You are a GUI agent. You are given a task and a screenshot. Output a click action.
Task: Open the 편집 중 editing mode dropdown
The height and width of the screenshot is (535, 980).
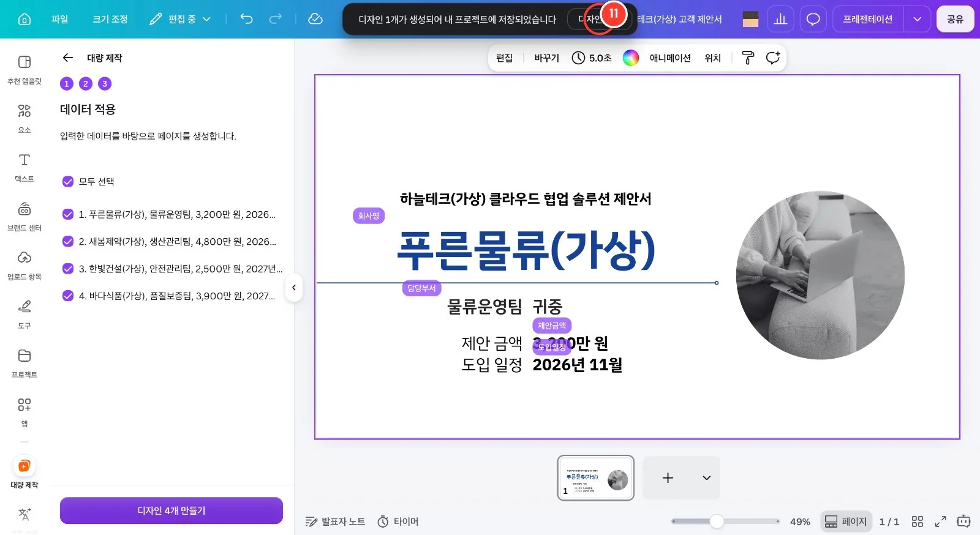tap(180, 19)
